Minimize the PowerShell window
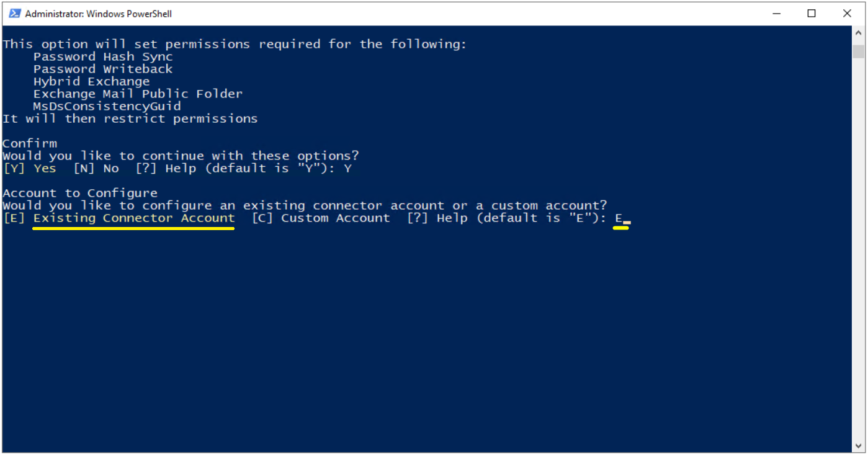The width and height of the screenshot is (868, 454). click(776, 13)
